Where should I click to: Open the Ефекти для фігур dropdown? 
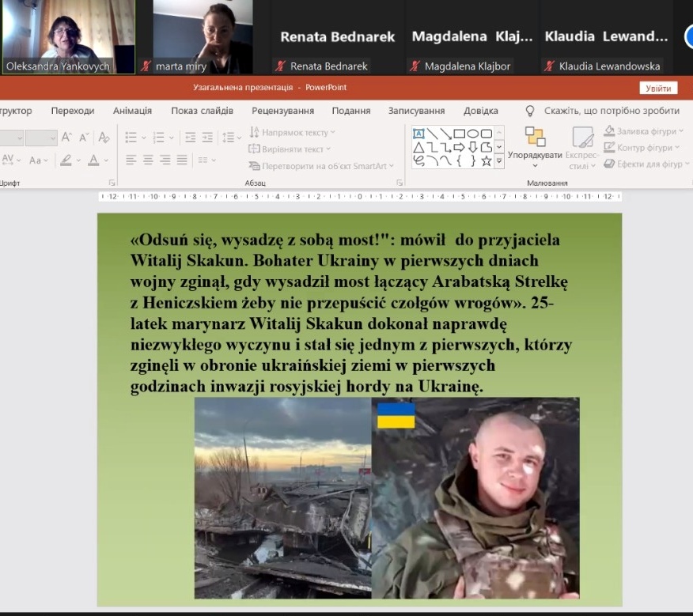[646, 164]
